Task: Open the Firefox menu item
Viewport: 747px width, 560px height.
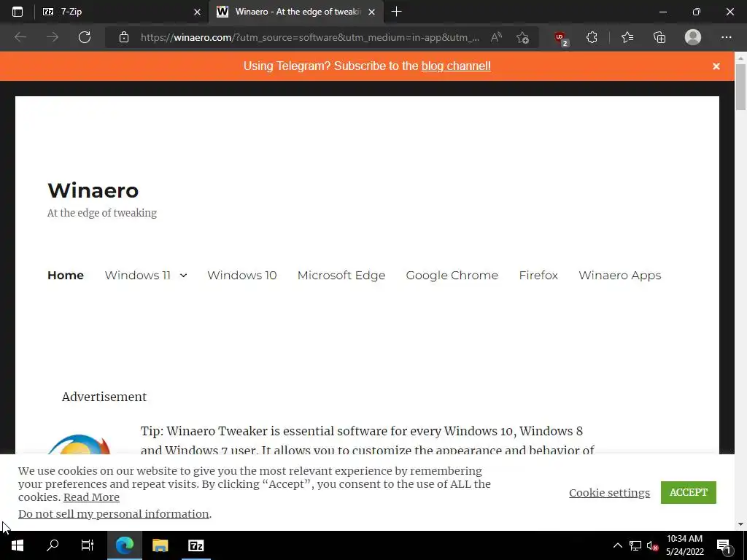Action: tap(538, 275)
